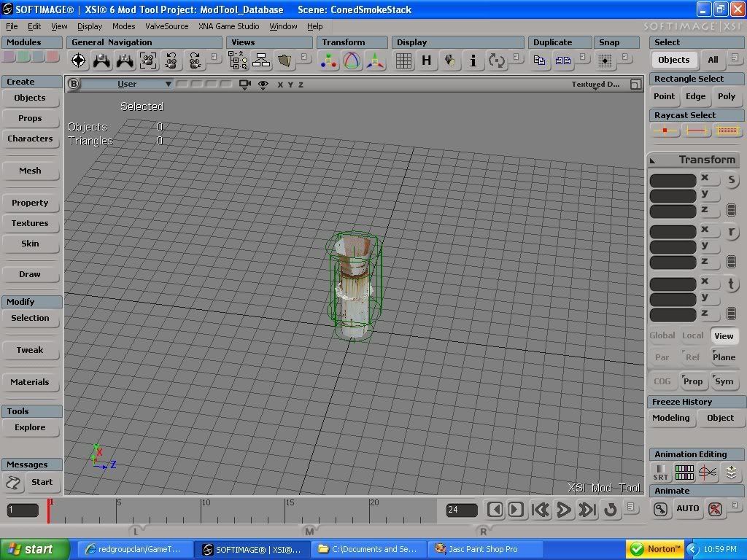Click the Duplicate multiple icon
This screenshot has height=560, width=747.
(x=563, y=61)
